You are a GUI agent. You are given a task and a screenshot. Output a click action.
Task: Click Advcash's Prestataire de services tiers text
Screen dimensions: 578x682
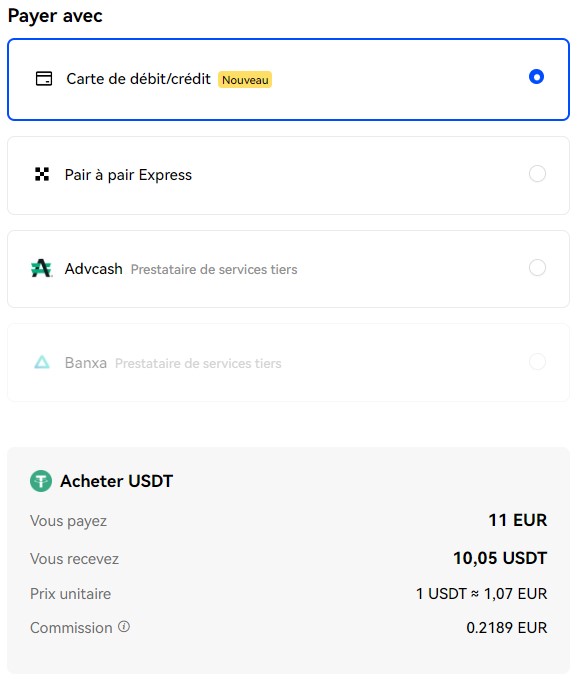[x=214, y=270]
